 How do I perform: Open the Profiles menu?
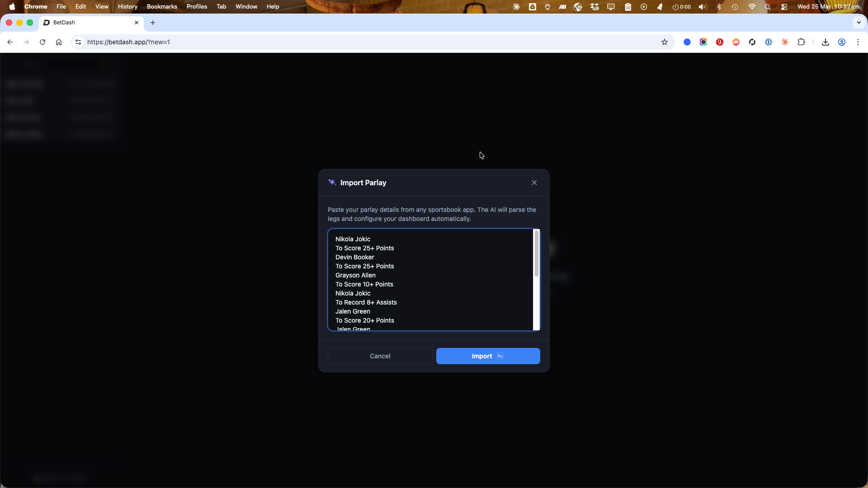pyautogui.click(x=197, y=7)
